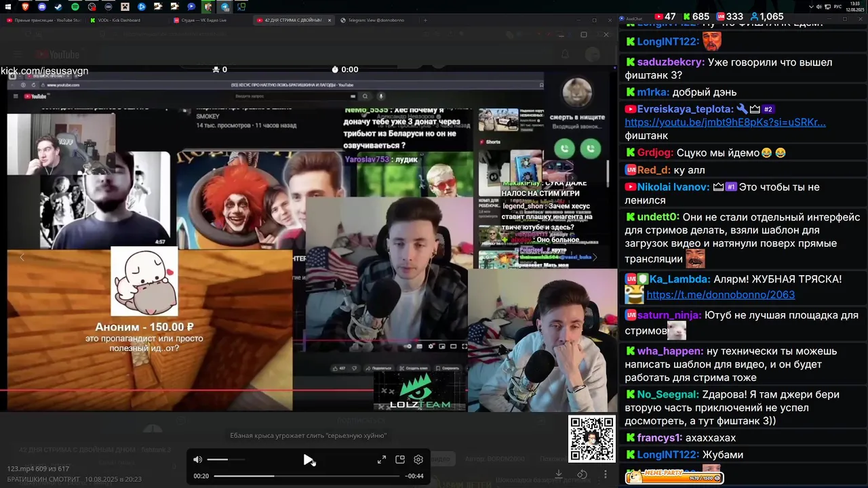Mute the video player volume icon

coord(197,460)
